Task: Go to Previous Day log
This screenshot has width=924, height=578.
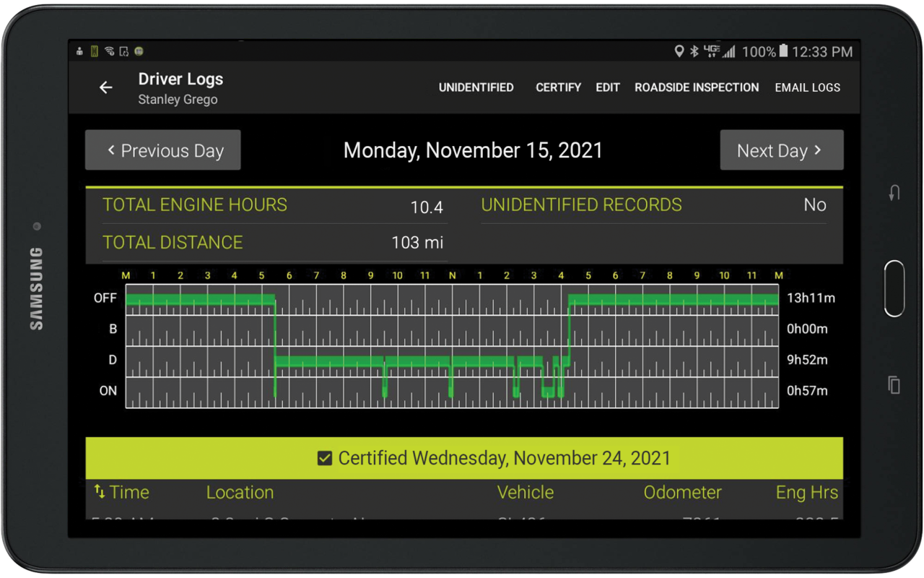Action: point(163,150)
